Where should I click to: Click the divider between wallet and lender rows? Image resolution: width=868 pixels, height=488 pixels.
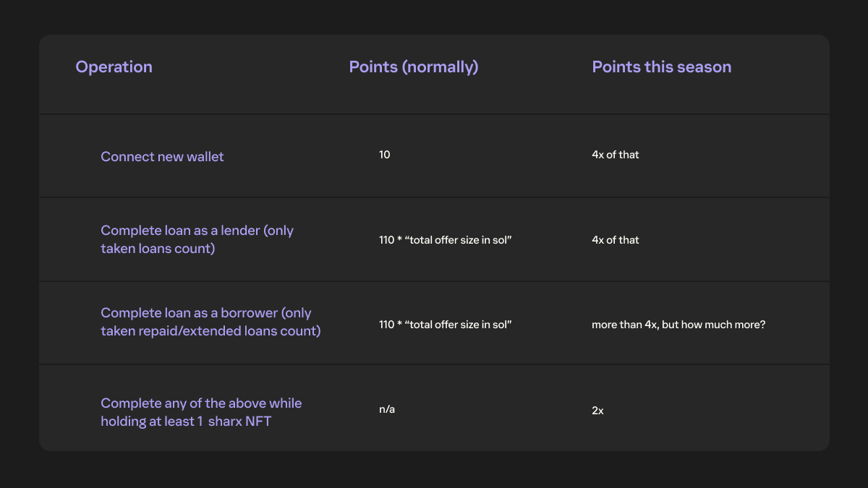[x=434, y=197]
